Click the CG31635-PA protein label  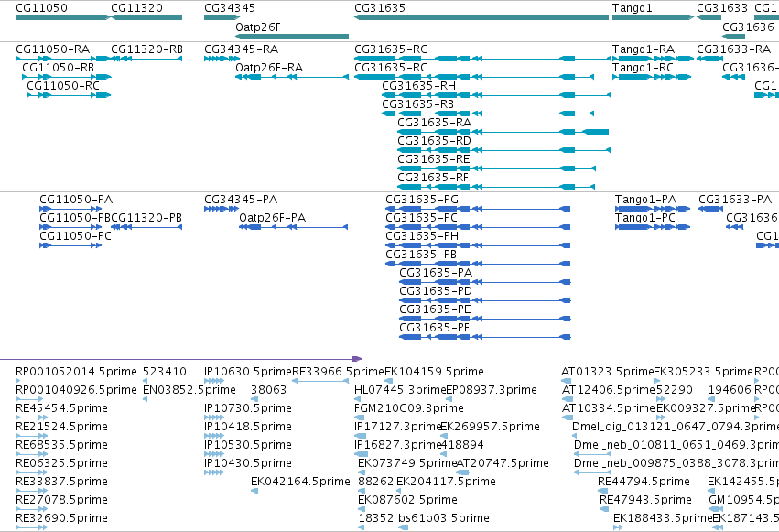pos(436,273)
